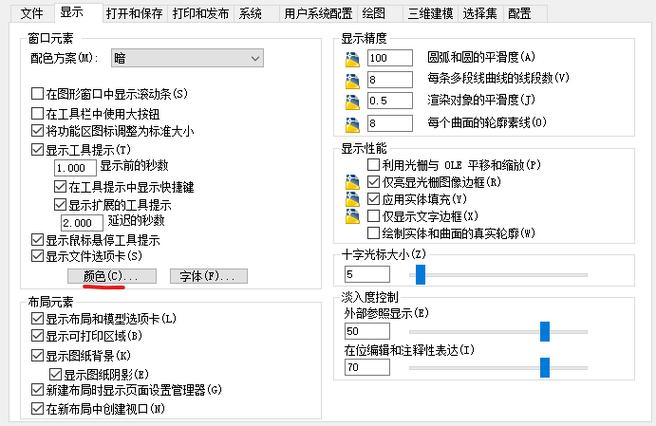Toggle 在工具提示中显示快捷键 checkbox
Viewport: 656px width, 426px height.
coord(60,186)
